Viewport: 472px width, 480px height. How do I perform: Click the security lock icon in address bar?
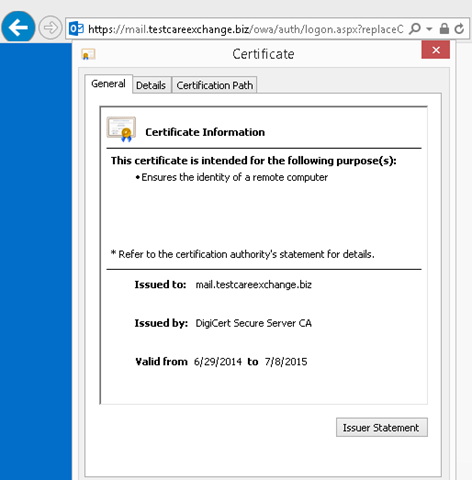[444, 29]
